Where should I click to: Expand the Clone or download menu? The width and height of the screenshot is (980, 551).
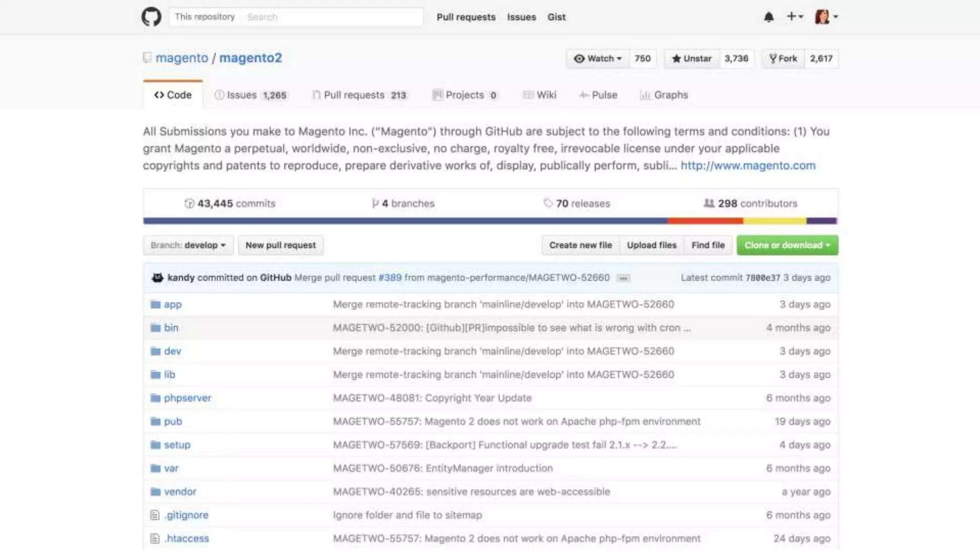tap(787, 245)
